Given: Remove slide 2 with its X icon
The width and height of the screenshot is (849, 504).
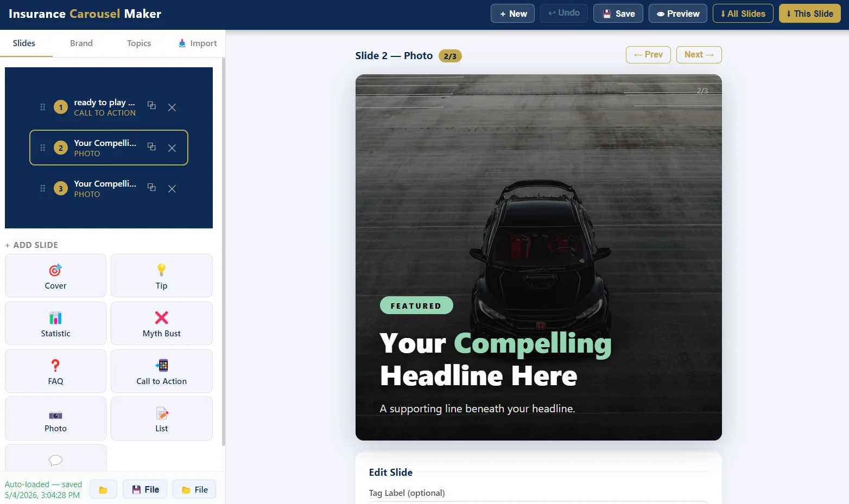Looking at the screenshot, I should (x=172, y=148).
